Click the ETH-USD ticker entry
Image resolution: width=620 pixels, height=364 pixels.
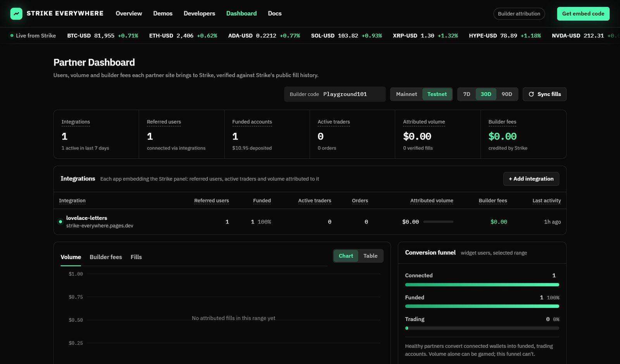(183, 36)
